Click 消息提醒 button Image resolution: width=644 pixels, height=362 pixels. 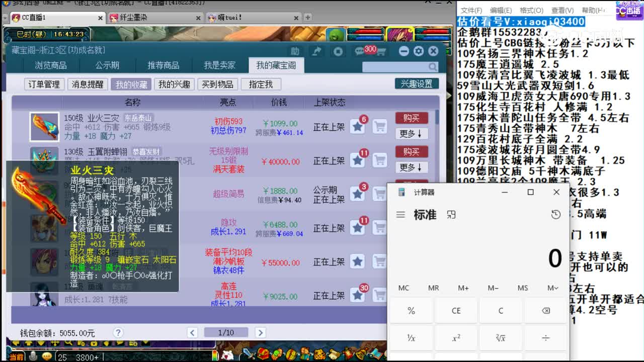click(88, 84)
